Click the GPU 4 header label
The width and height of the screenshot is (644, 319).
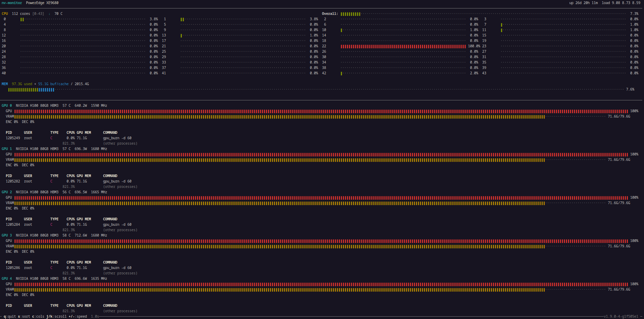point(7,279)
